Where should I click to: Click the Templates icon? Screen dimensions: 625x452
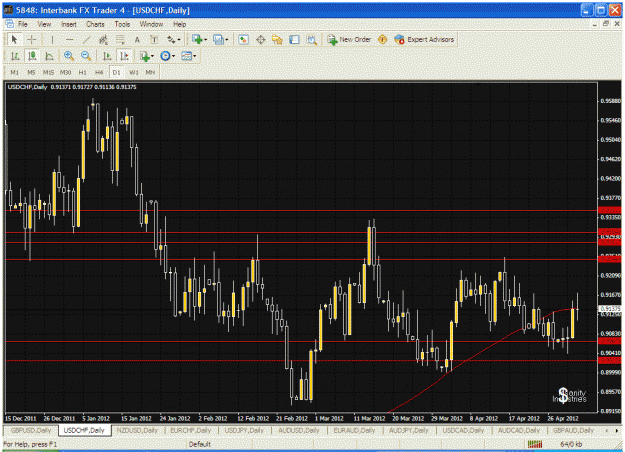point(186,56)
